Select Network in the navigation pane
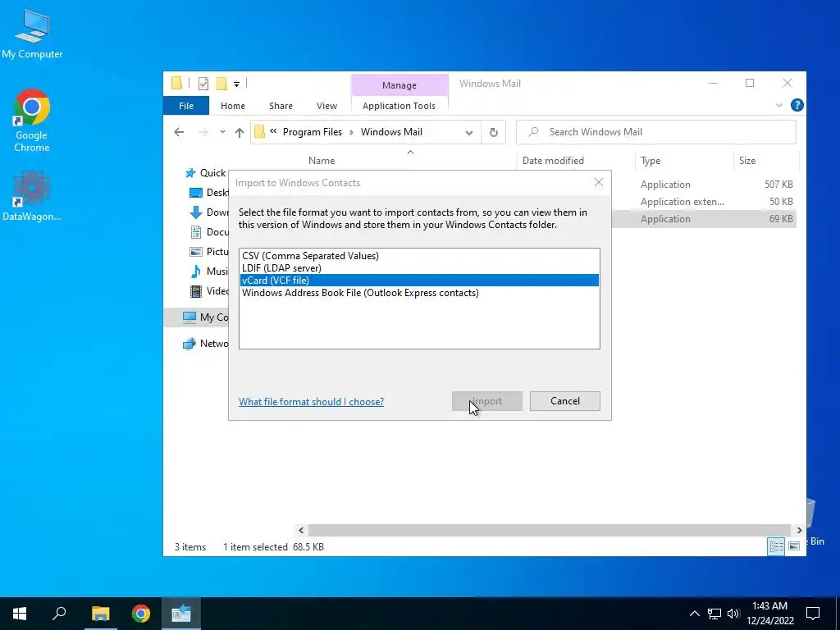The width and height of the screenshot is (840, 630). [x=206, y=344]
